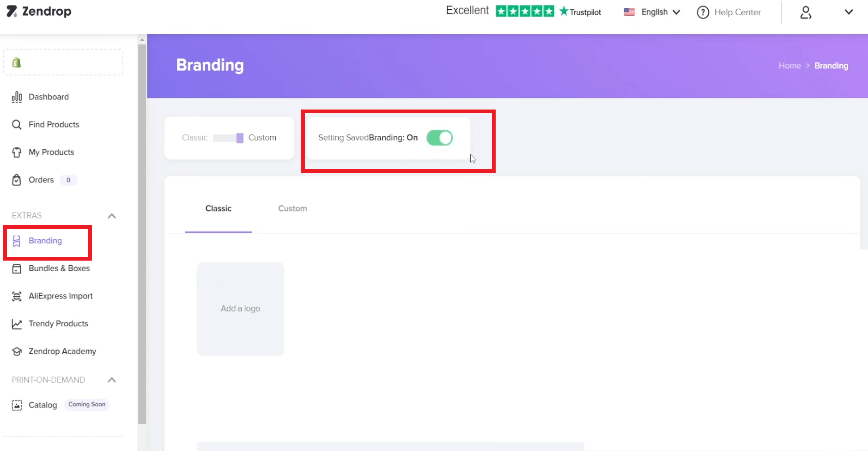Open Dashboard from the sidebar

tap(49, 97)
